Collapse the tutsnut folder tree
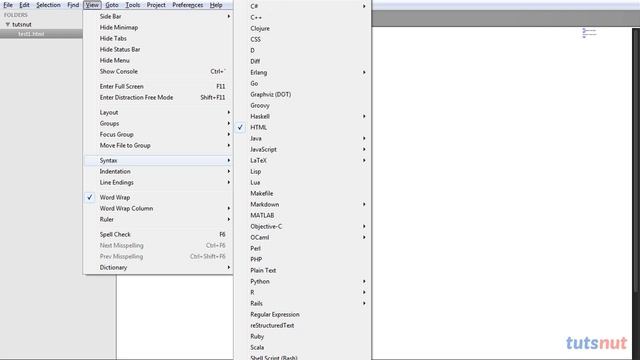This screenshot has height=360, width=640. pyautogui.click(x=7, y=24)
